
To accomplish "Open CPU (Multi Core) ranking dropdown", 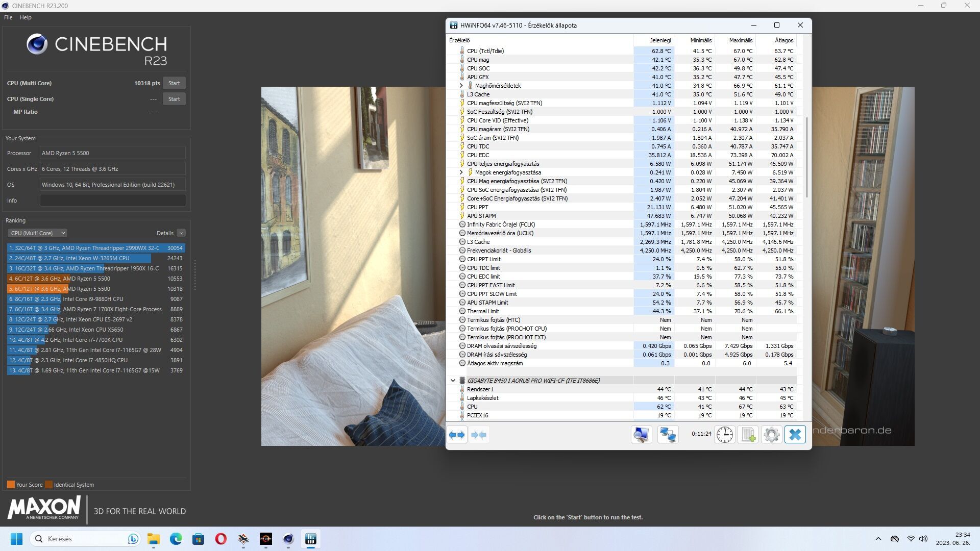I will 37,233.
